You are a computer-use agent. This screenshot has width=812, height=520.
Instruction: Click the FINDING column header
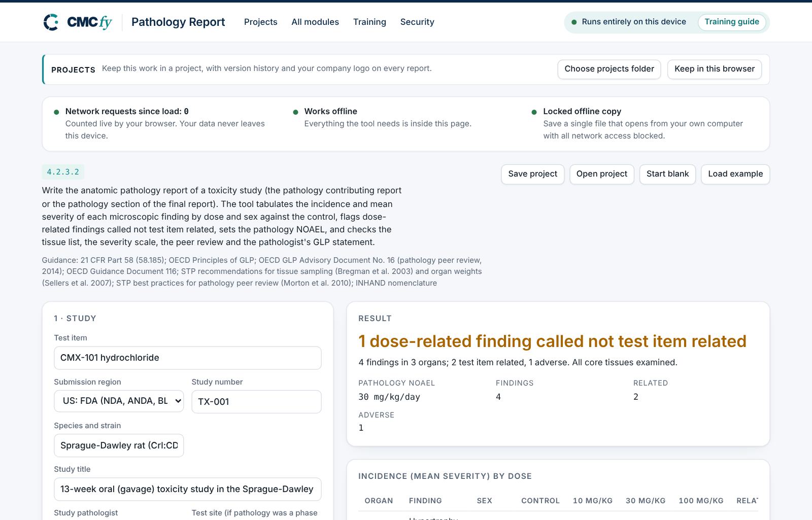pyautogui.click(x=425, y=501)
